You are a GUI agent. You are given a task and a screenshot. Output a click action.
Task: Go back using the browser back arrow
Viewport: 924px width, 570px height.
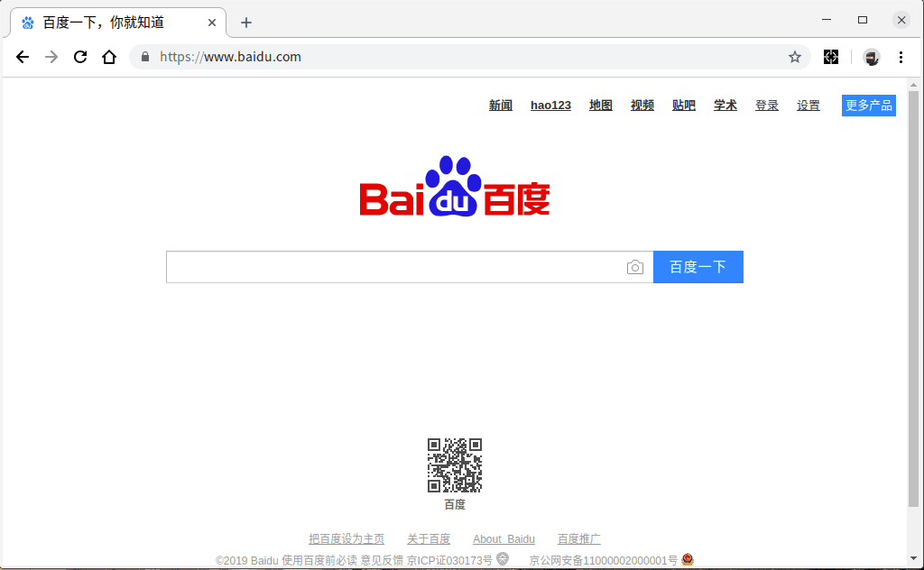coord(23,57)
